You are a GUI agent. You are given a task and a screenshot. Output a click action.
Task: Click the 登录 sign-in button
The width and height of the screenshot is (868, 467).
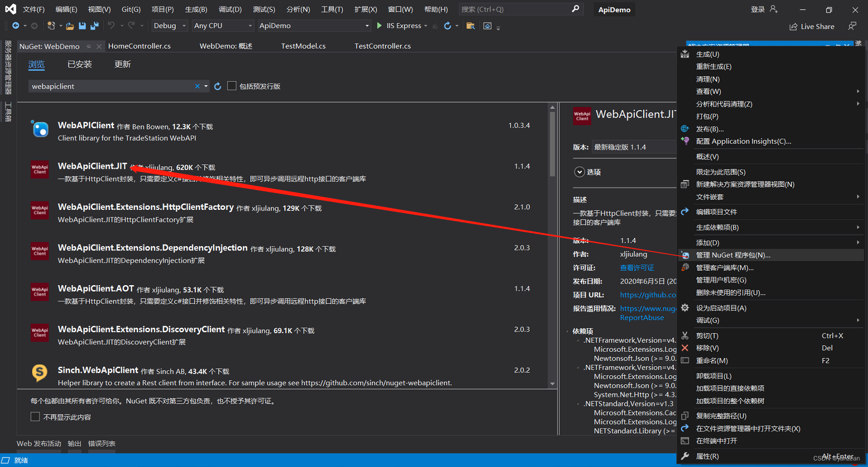pyautogui.click(x=757, y=9)
